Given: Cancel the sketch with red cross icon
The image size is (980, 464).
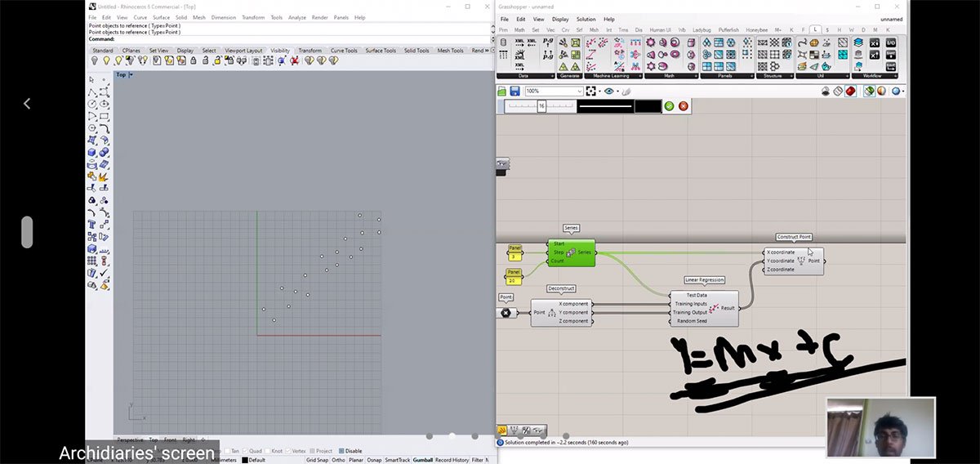Looking at the screenshot, I should pos(684,106).
